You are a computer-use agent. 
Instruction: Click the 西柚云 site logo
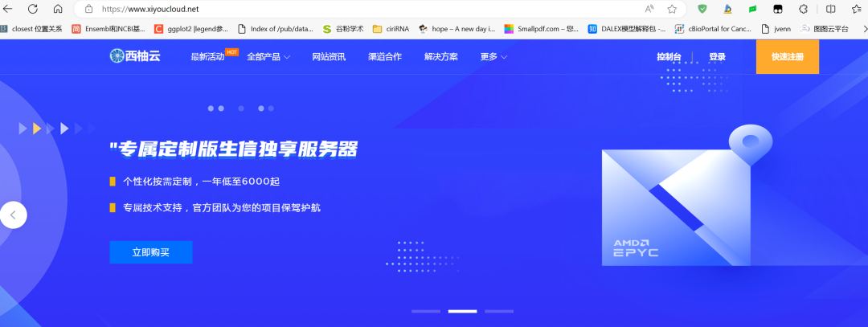[x=135, y=56]
